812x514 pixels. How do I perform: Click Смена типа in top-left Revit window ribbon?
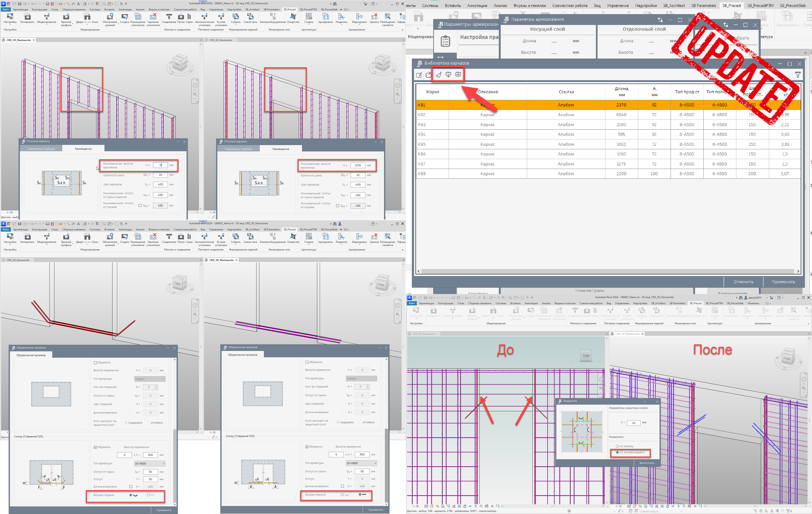[x=250, y=19]
